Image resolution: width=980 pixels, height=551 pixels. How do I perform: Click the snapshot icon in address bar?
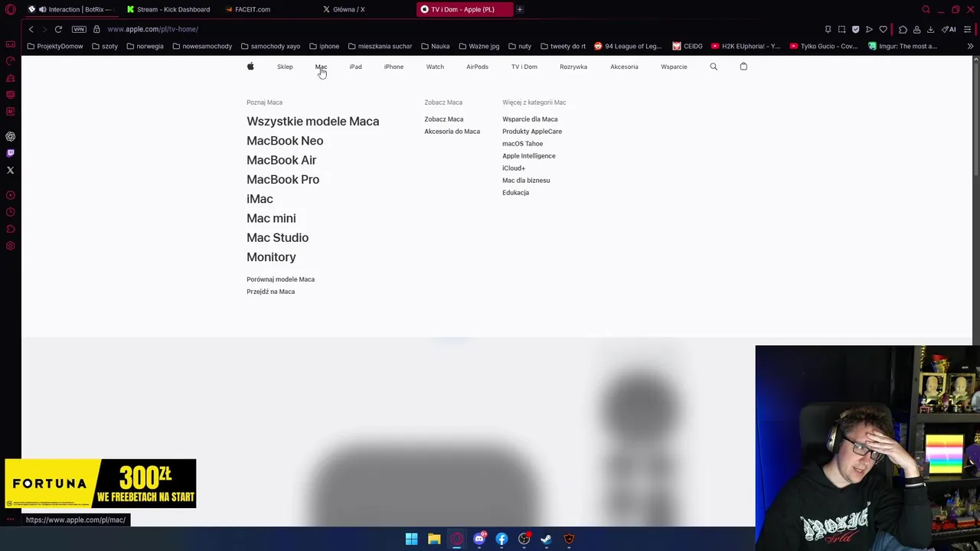click(x=841, y=29)
